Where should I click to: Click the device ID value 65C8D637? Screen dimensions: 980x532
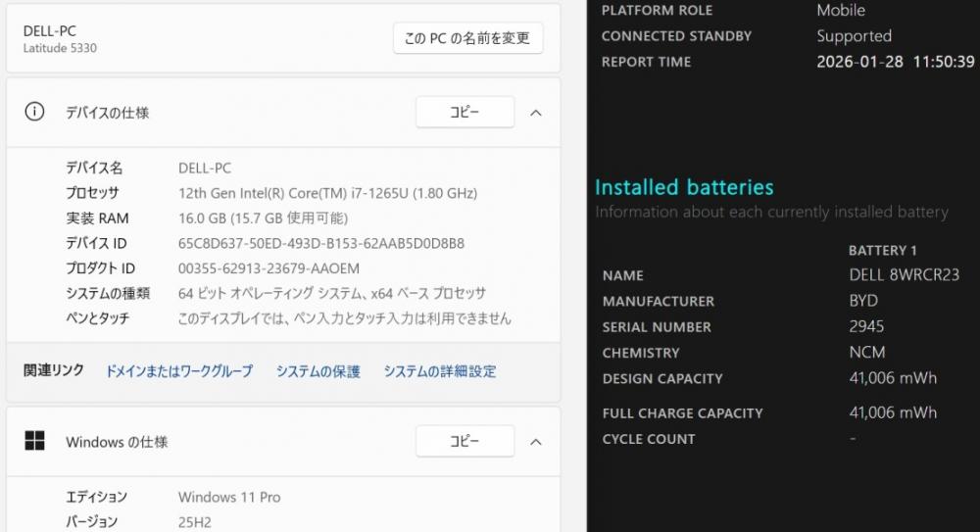click(321, 243)
